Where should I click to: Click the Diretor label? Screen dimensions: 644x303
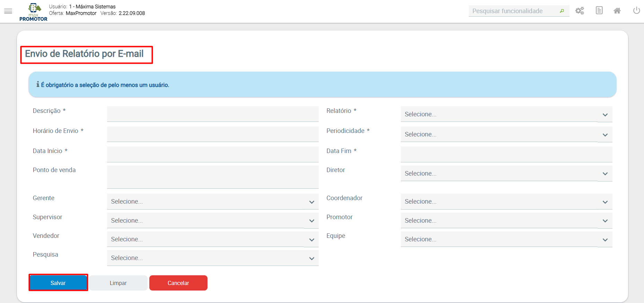pyautogui.click(x=336, y=170)
